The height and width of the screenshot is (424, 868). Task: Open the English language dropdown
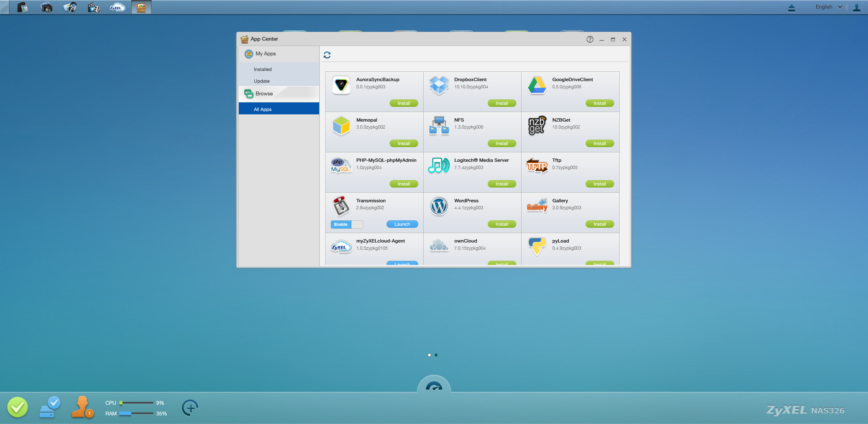click(829, 7)
